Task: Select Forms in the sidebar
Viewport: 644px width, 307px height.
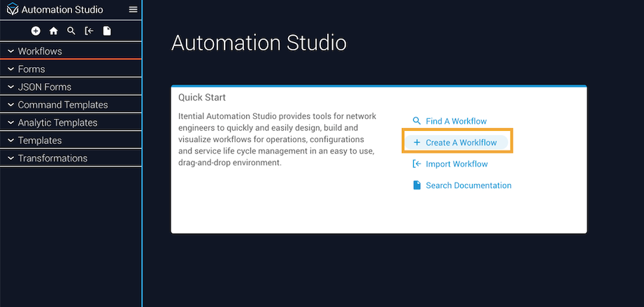Action: click(31, 69)
